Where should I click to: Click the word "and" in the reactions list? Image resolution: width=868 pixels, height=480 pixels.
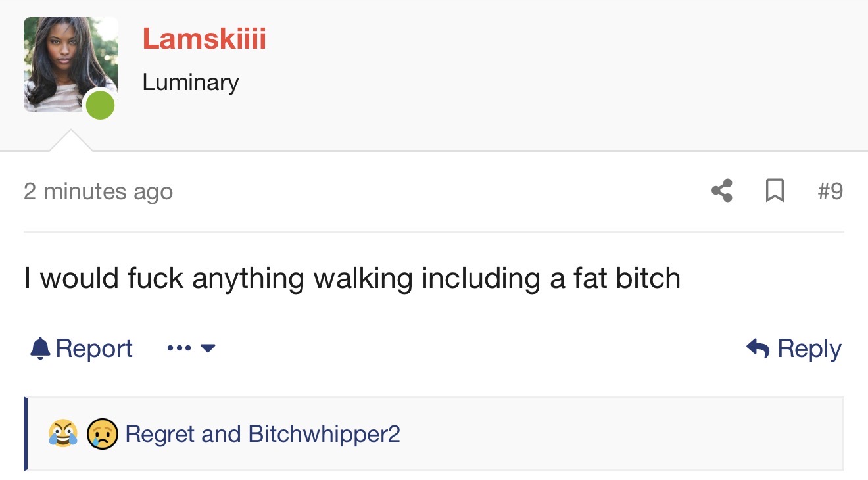click(221, 434)
